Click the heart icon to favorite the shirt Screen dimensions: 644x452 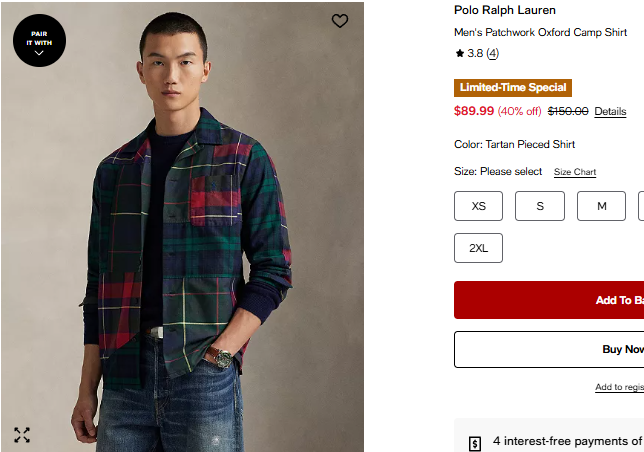340,21
